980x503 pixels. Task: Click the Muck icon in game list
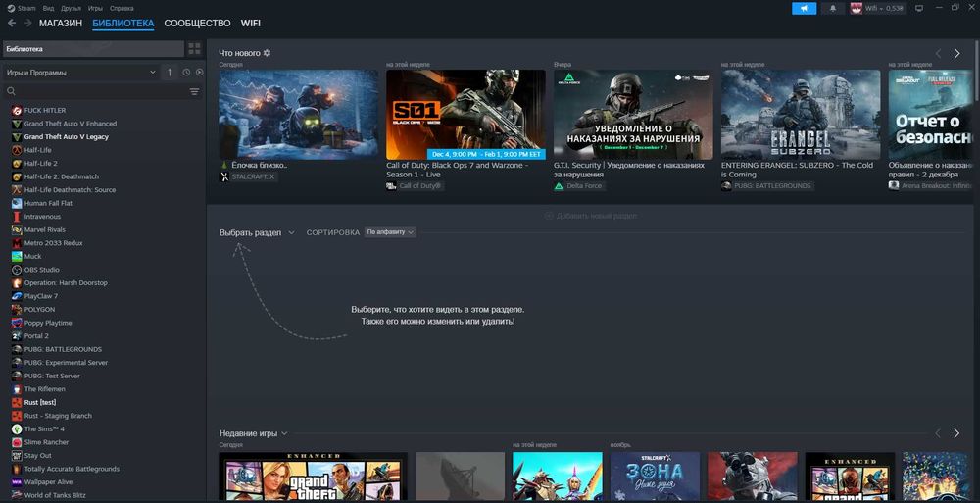tap(17, 257)
